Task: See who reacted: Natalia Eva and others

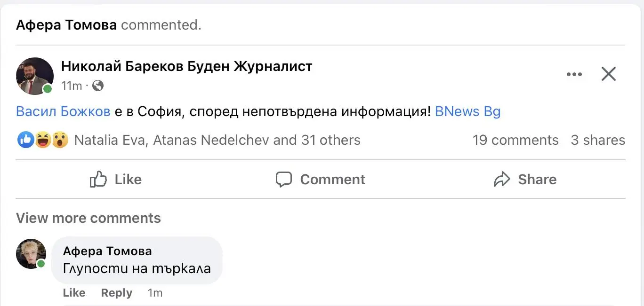Action: point(217,140)
